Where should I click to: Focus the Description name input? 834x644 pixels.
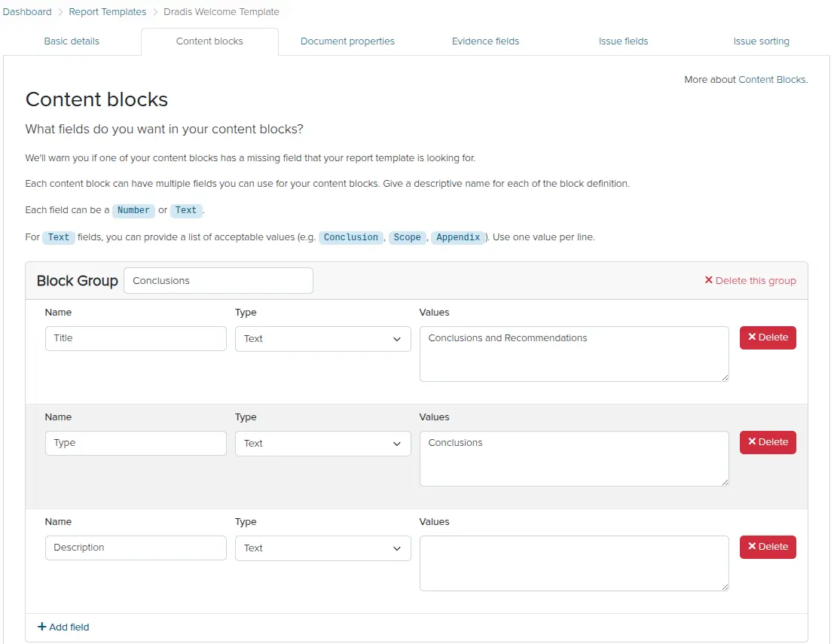point(136,548)
